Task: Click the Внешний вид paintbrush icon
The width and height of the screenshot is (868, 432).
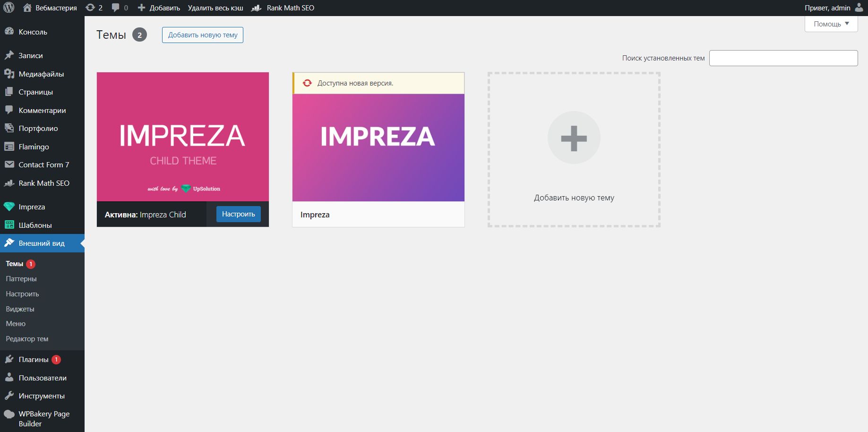Action: [x=9, y=243]
